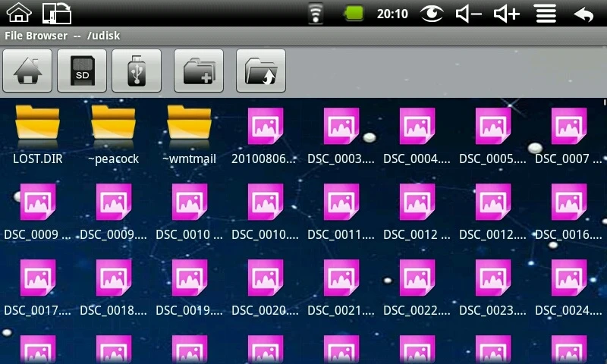Viewport: 607px width, 364px height.
Task: Open the LOST.DIR folder
Action: click(37, 136)
